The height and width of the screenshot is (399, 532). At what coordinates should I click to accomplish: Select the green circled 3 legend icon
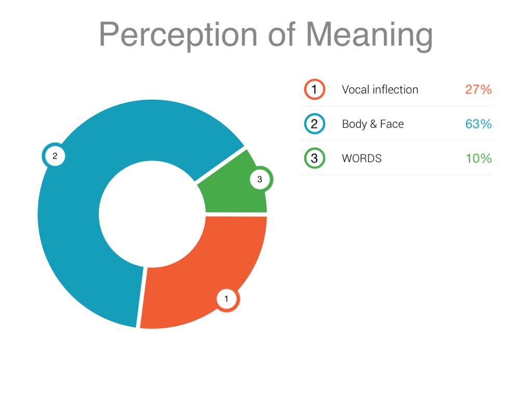pos(314,158)
